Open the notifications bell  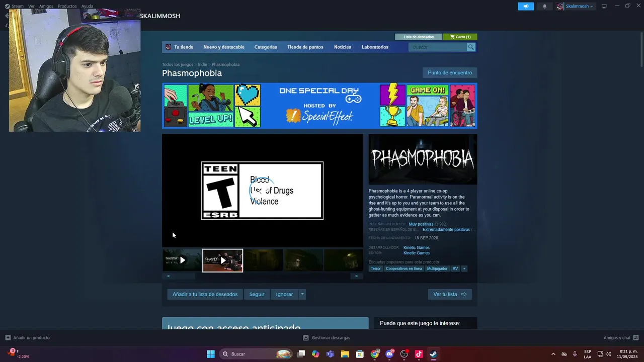[544, 6]
